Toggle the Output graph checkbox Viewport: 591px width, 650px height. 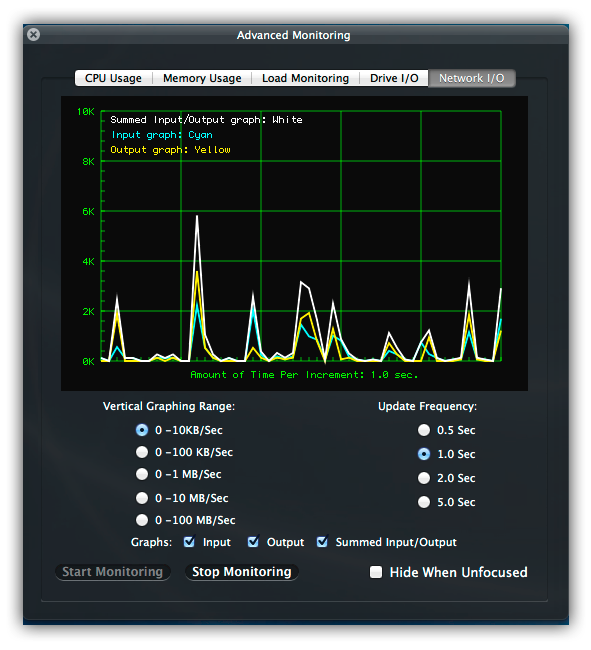pos(253,542)
